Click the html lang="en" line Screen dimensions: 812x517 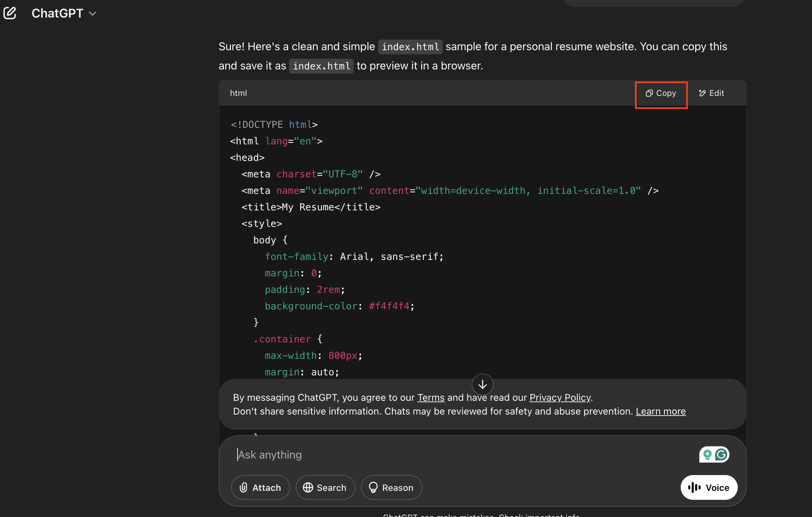click(276, 141)
